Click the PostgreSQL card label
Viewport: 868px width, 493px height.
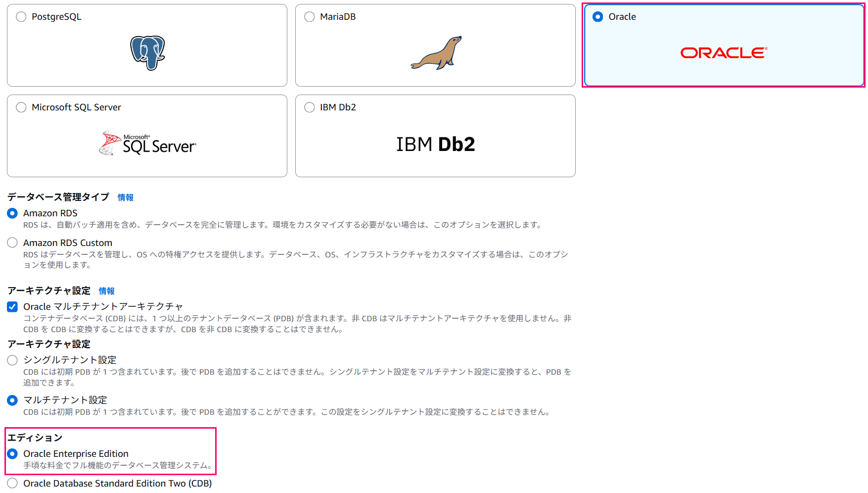(56, 17)
